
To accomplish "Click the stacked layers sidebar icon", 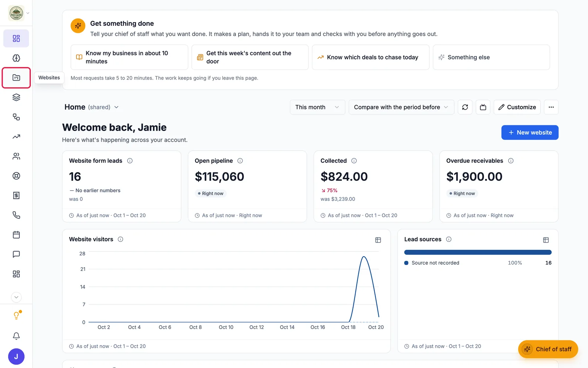I will tap(16, 97).
